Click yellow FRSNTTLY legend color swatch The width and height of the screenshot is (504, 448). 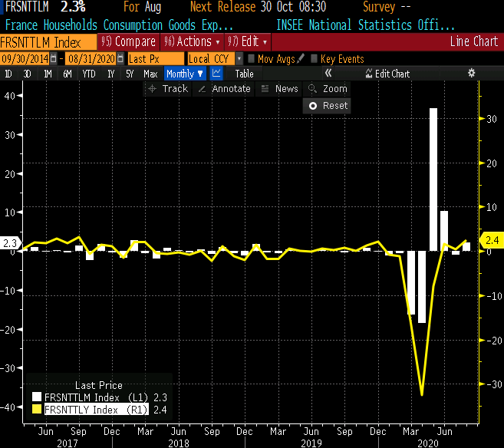click(x=36, y=410)
